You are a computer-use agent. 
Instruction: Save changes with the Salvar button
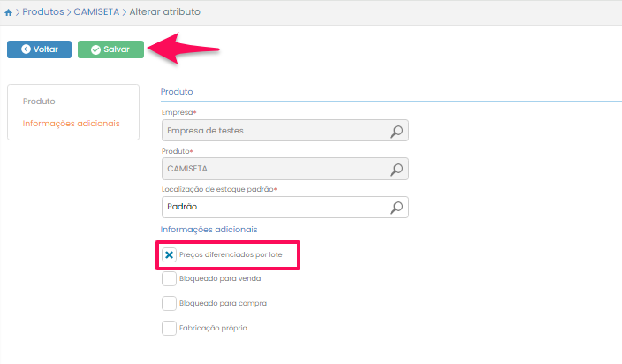click(110, 49)
